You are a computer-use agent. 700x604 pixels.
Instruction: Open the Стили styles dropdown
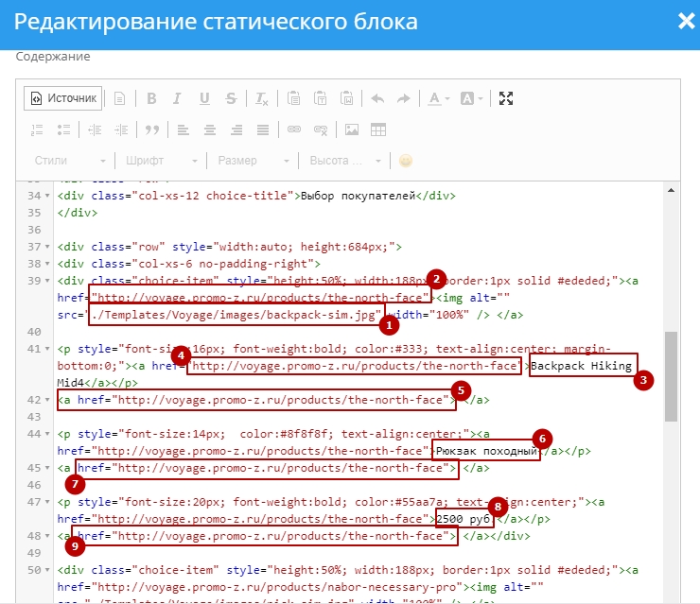pyautogui.click(x=64, y=161)
